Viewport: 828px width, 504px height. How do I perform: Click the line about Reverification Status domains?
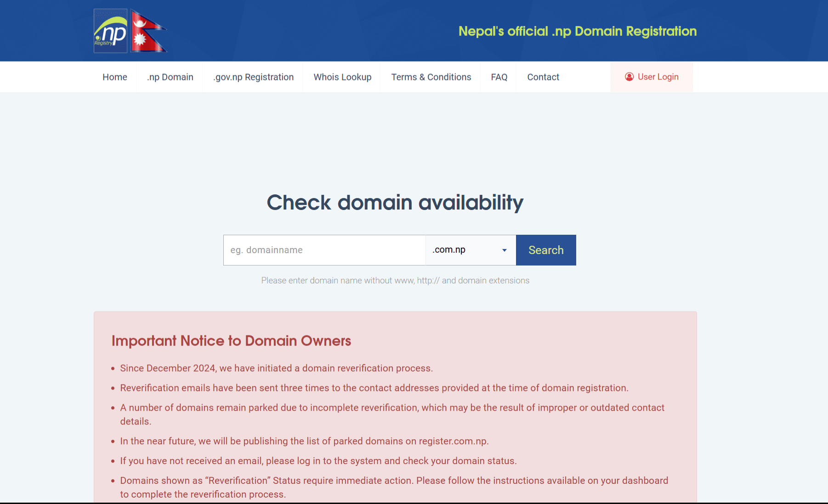394,487
